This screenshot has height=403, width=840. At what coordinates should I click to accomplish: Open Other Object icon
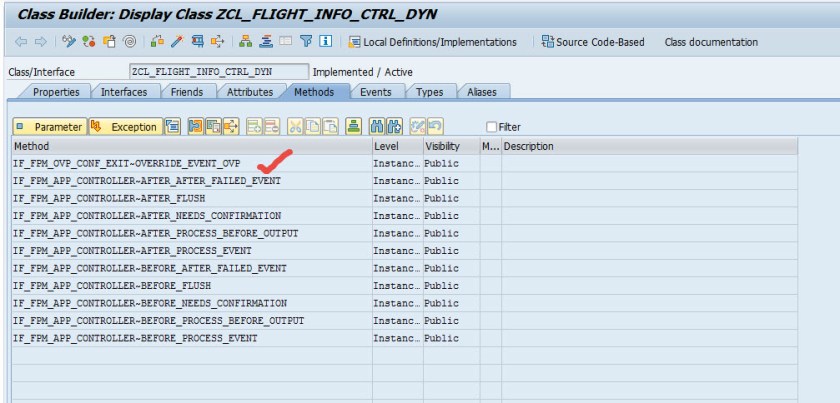109,42
